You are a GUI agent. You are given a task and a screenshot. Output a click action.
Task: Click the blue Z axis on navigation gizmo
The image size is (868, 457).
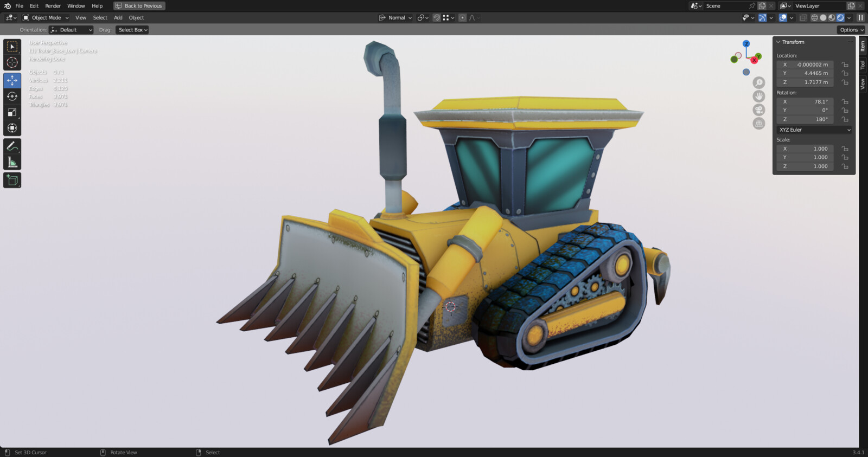click(x=746, y=43)
